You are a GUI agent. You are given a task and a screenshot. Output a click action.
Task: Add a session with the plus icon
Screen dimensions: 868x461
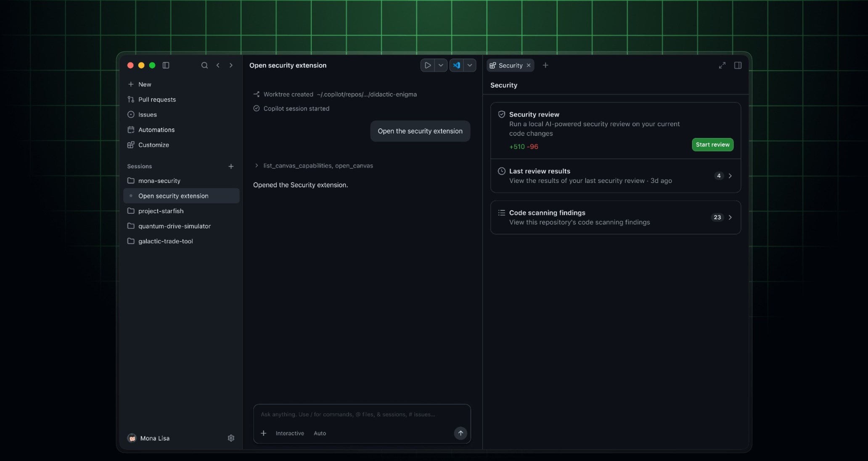coord(231,166)
